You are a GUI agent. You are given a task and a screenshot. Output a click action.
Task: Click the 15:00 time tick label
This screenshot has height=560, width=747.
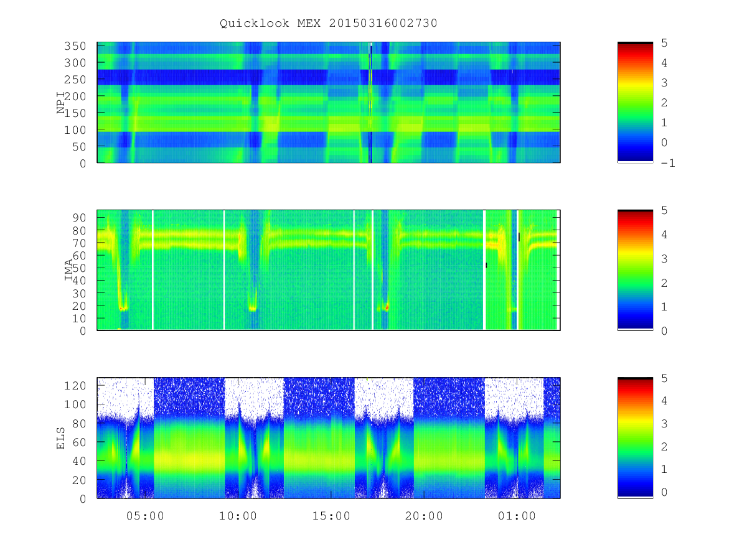pos(331,516)
